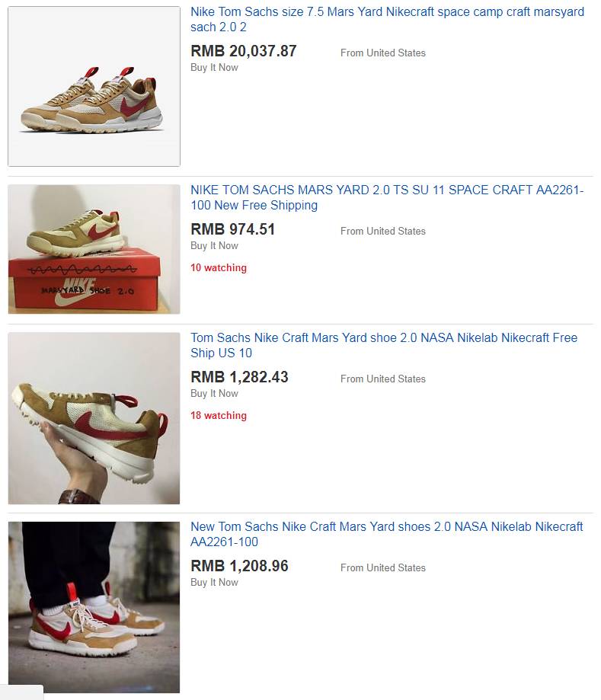Click Buy It Now under RMB 20,037.87
The width and height of the screenshot is (601, 700).
214,68
